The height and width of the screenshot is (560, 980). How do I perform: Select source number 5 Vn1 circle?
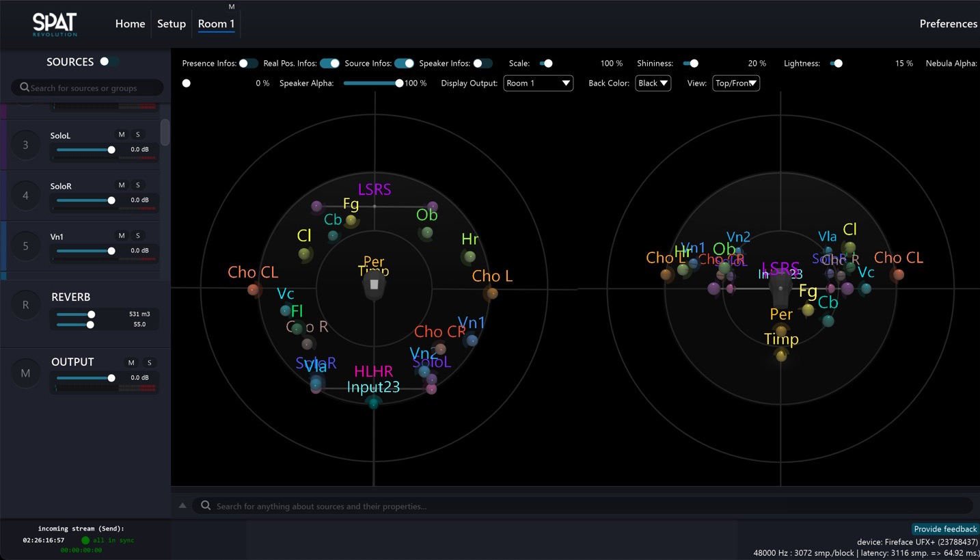26,246
